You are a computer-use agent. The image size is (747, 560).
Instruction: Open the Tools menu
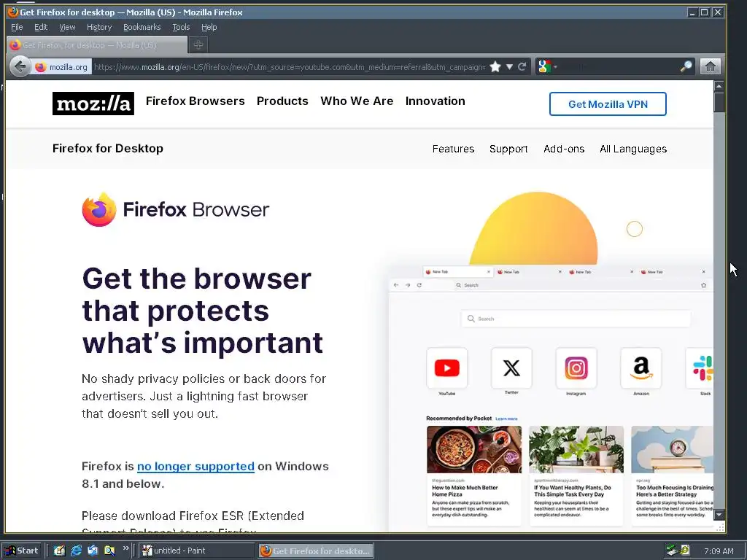tap(181, 27)
